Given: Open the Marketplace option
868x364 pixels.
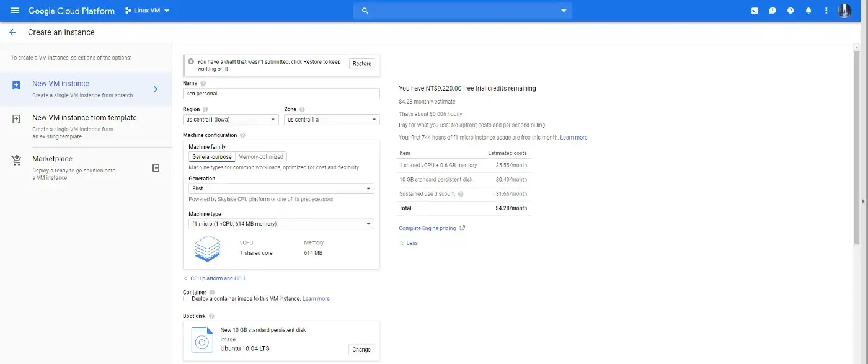Looking at the screenshot, I should (x=86, y=167).
